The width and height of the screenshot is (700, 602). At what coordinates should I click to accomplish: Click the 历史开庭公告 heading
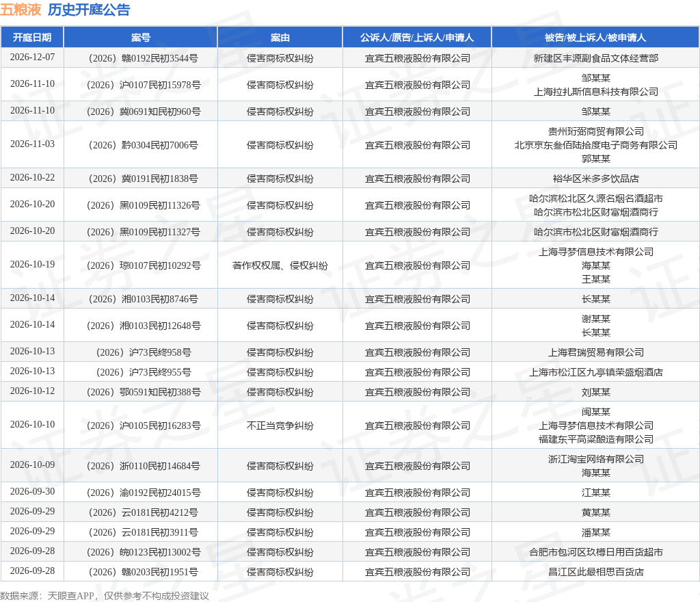89,10
